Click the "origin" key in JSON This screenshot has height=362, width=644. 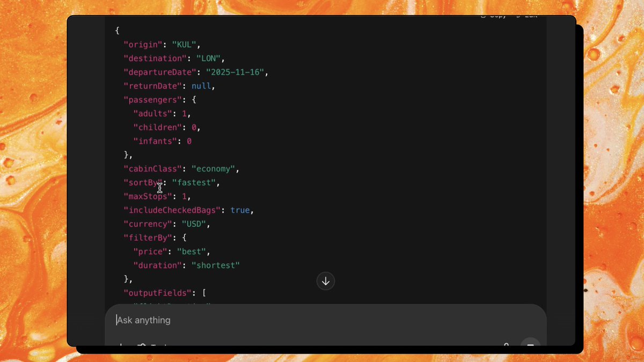click(143, 45)
